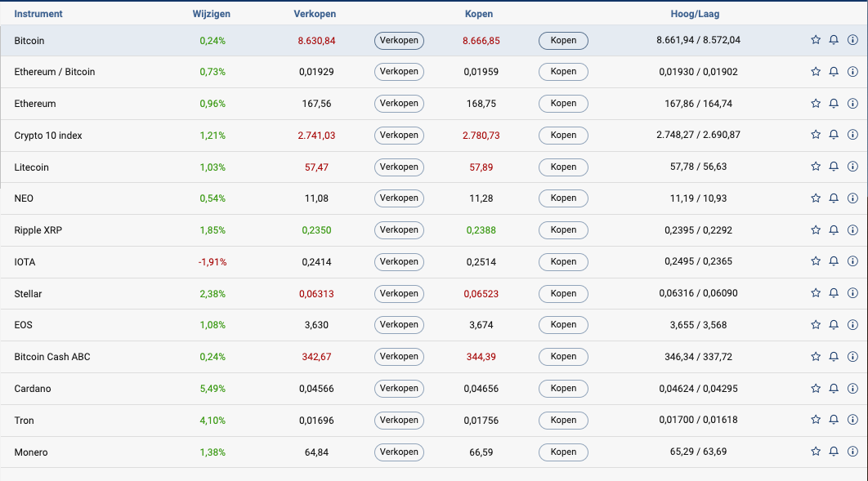Sell Cardano via Verkopen button
The image size is (868, 481).
pos(399,389)
